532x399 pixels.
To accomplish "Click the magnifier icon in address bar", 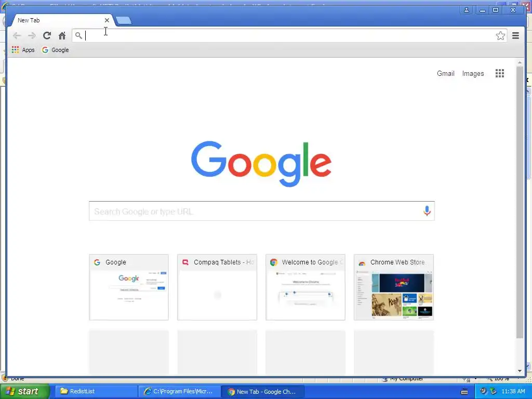I will point(78,35).
